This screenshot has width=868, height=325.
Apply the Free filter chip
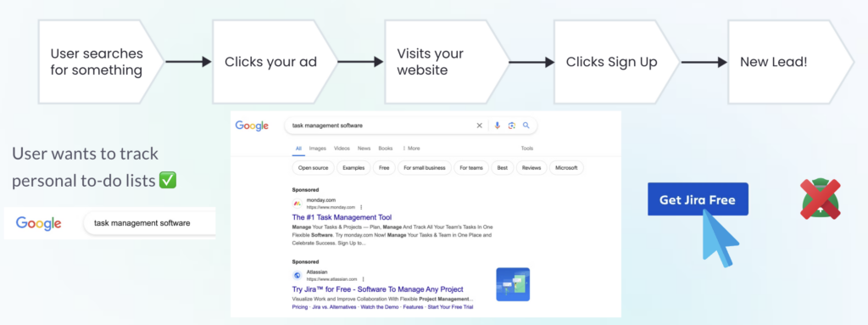(384, 167)
